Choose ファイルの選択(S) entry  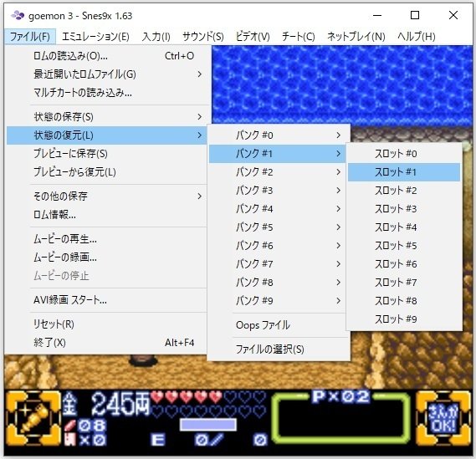click(279, 349)
